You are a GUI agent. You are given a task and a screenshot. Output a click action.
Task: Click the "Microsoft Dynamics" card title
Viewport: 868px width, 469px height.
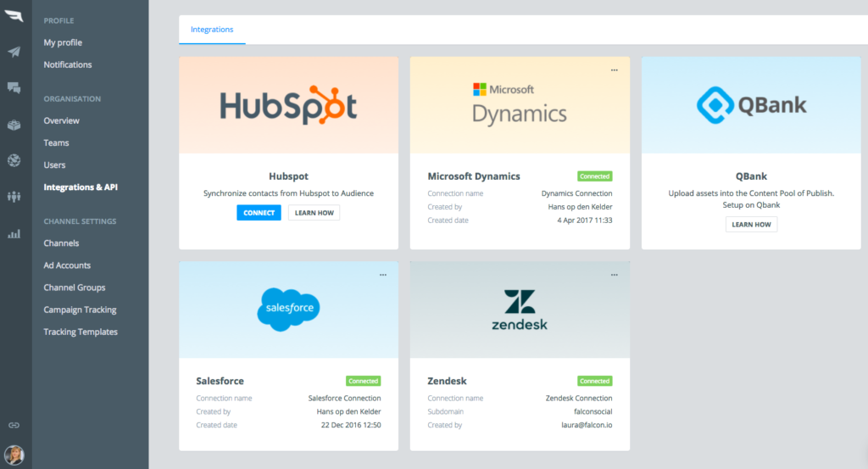coord(474,176)
